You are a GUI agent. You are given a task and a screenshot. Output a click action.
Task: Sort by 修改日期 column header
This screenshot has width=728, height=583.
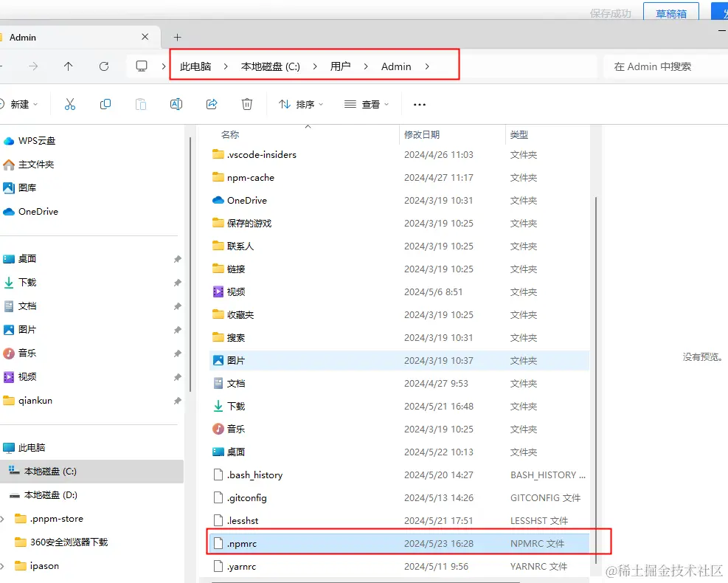click(422, 135)
